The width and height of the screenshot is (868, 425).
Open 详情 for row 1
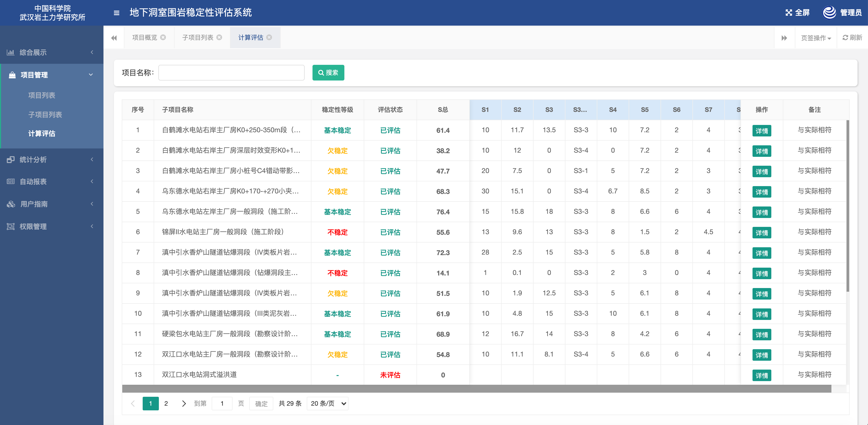tap(761, 130)
